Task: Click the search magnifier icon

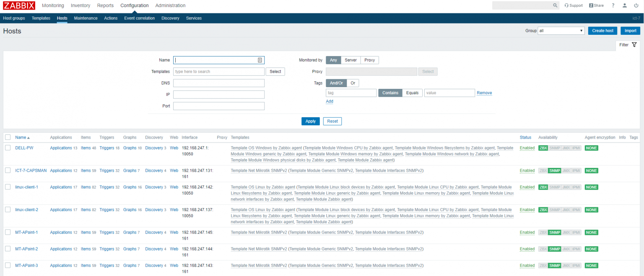Action: point(555,5)
